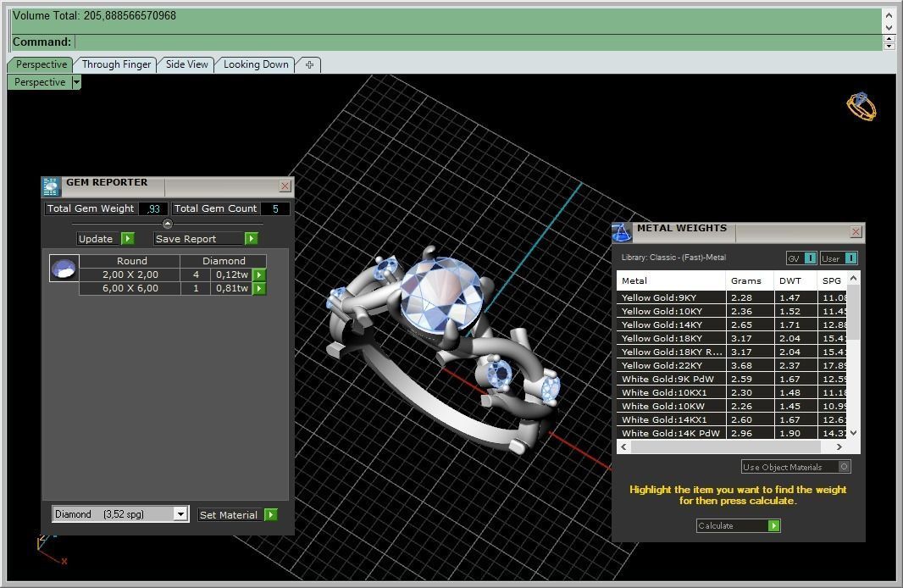The image size is (903, 588).
Task: Select the Yellow Gold:18KY row
Action: (x=731, y=338)
